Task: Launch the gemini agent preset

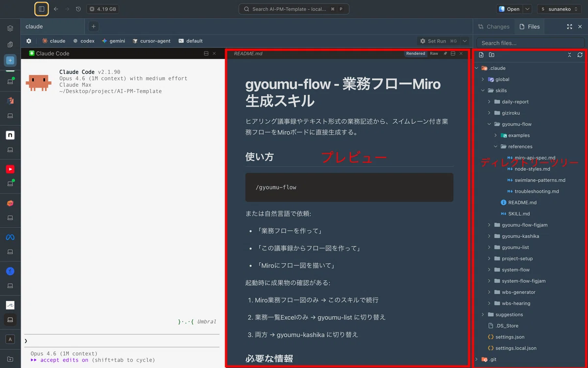Action: [x=113, y=41]
